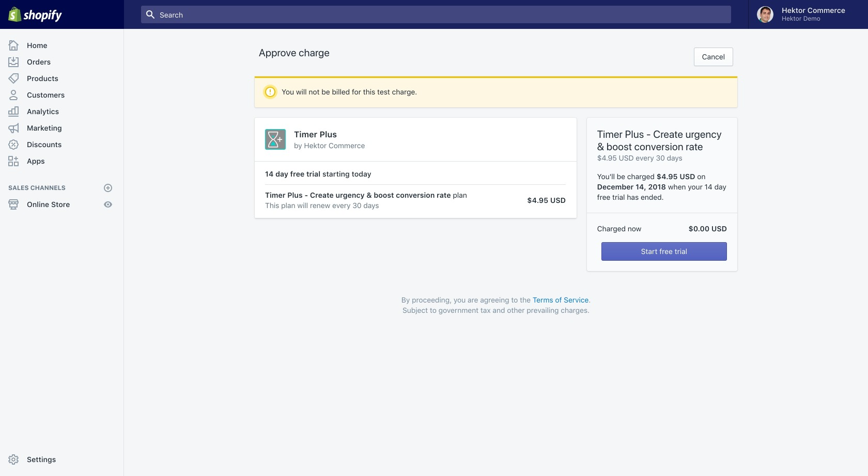Click the Timer Plus app name
The image size is (868, 476).
[x=315, y=134]
